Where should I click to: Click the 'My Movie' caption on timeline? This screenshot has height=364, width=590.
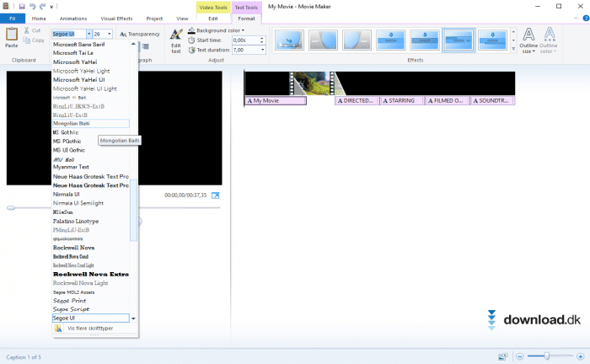click(275, 100)
